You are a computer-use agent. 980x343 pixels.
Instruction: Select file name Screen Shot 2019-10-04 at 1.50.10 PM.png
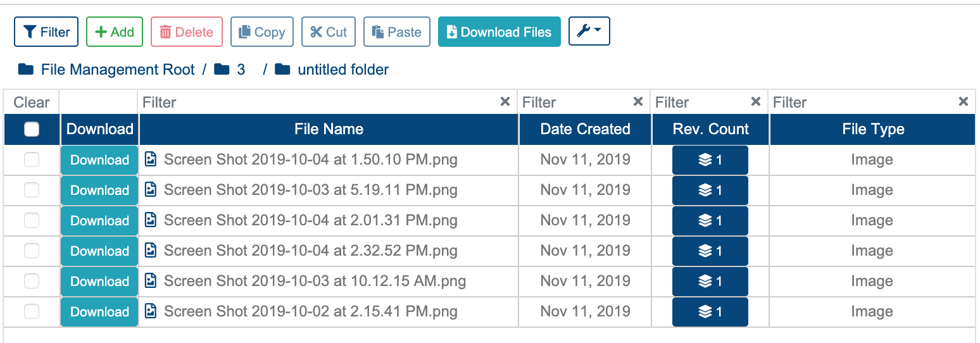point(311,159)
